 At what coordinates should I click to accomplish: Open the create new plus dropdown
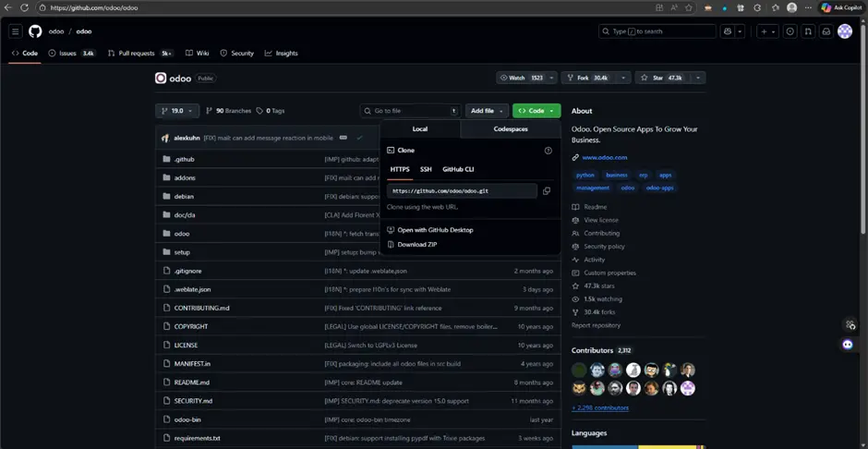767,31
